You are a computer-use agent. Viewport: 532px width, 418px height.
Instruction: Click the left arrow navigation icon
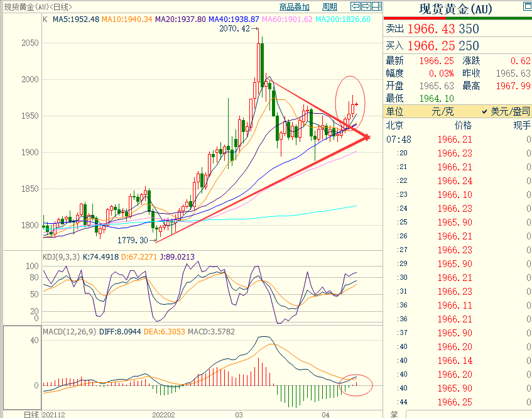pyautogui.click(x=356, y=6)
